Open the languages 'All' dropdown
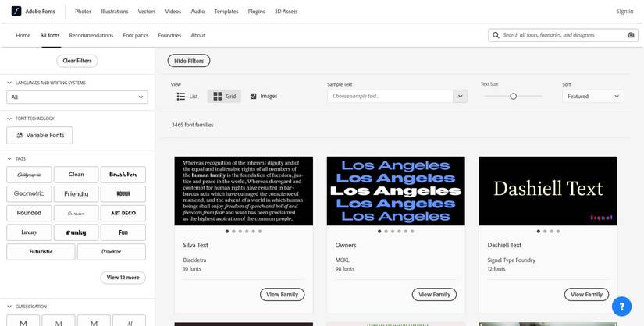 point(77,97)
